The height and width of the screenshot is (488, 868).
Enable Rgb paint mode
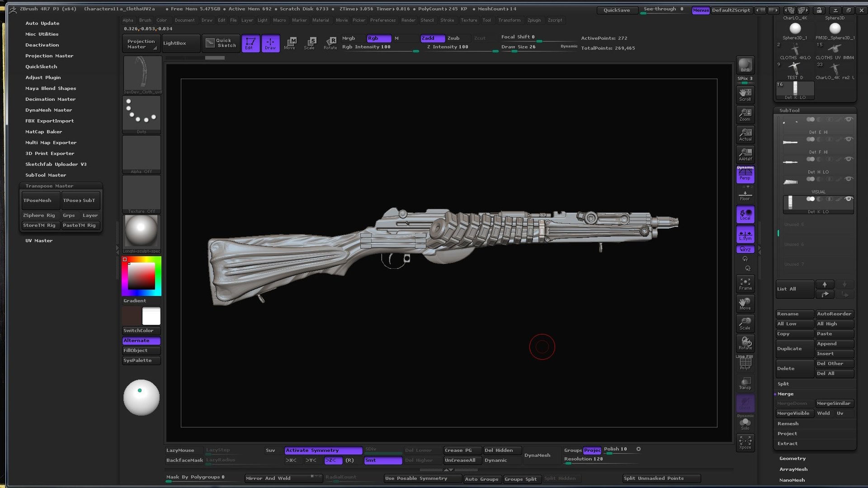tap(378, 38)
